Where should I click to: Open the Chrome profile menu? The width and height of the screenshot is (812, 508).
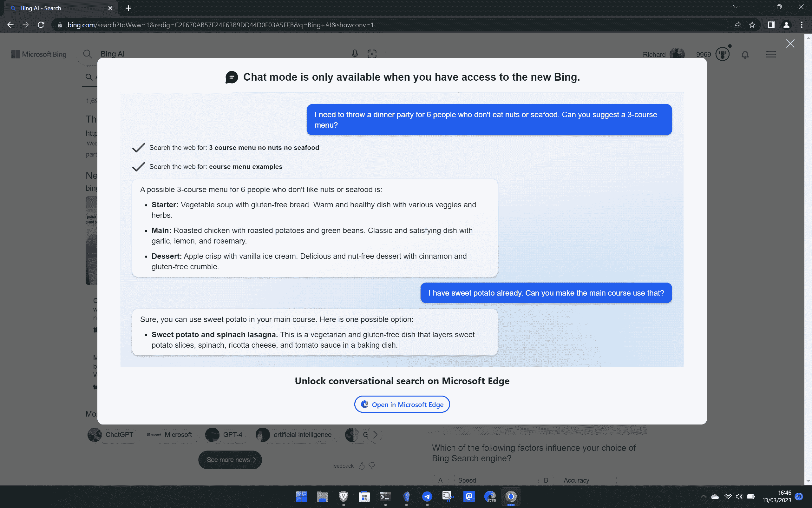click(x=787, y=25)
